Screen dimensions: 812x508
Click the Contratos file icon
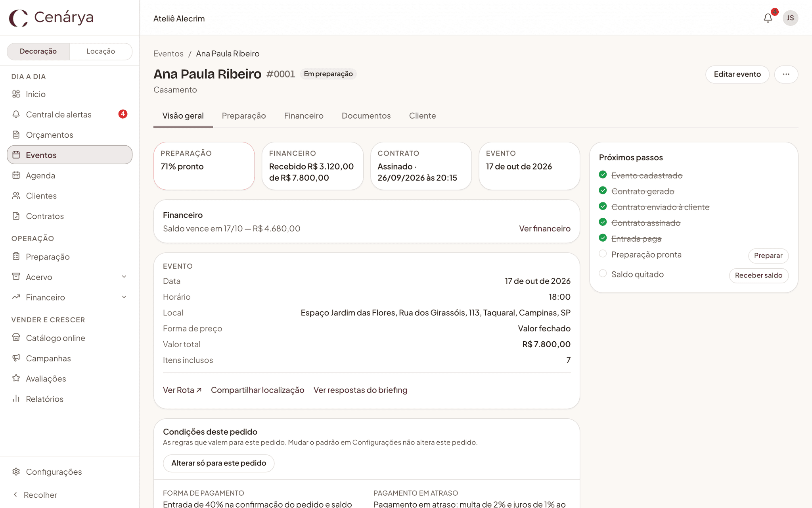pyautogui.click(x=16, y=216)
